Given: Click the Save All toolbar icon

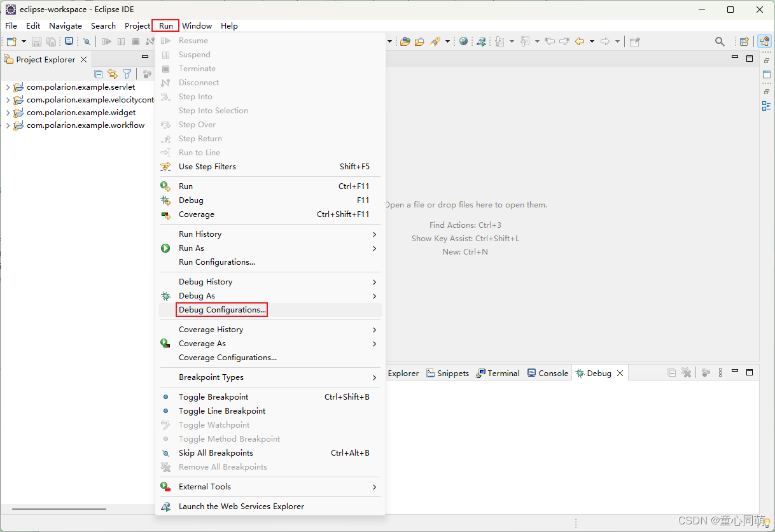Looking at the screenshot, I should (x=51, y=41).
